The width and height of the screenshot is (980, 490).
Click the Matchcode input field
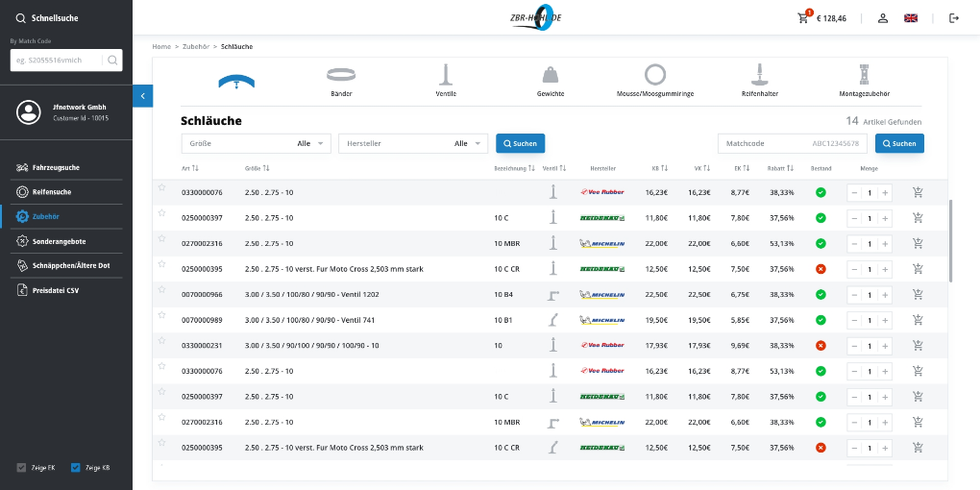coord(793,143)
